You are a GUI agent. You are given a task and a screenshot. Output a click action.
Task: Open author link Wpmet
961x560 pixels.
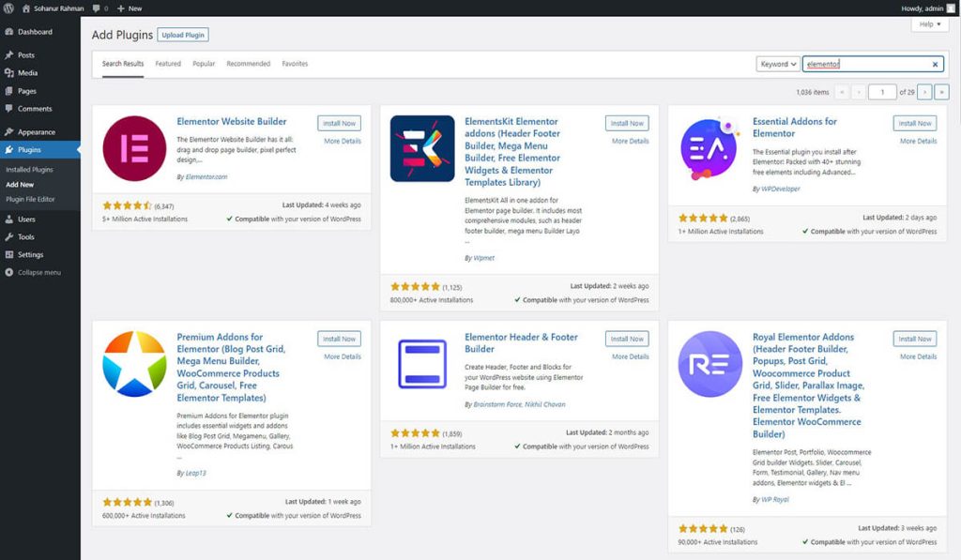coord(484,258)
